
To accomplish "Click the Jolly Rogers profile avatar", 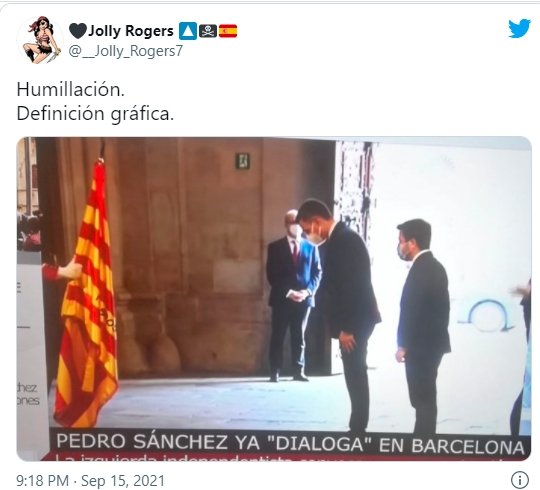I will (39, 40).
